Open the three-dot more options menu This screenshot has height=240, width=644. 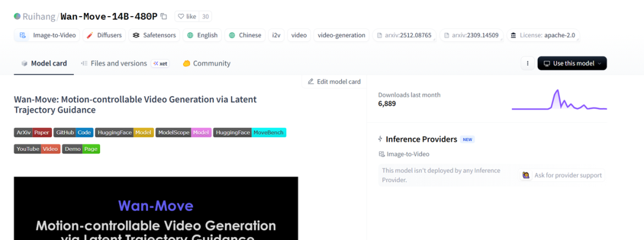(528, 63)
